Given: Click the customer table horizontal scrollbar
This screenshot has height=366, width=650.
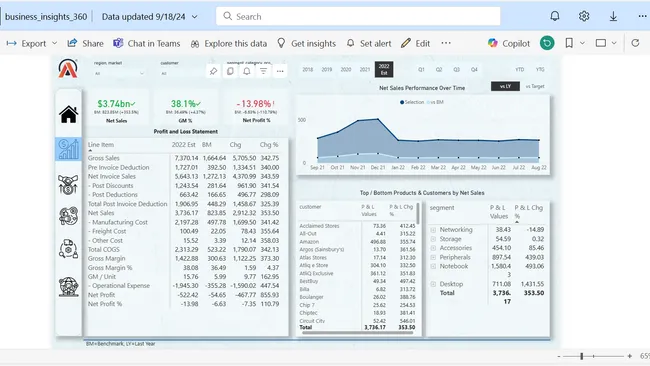Looking at the screenshot, I should coord(357,332).
